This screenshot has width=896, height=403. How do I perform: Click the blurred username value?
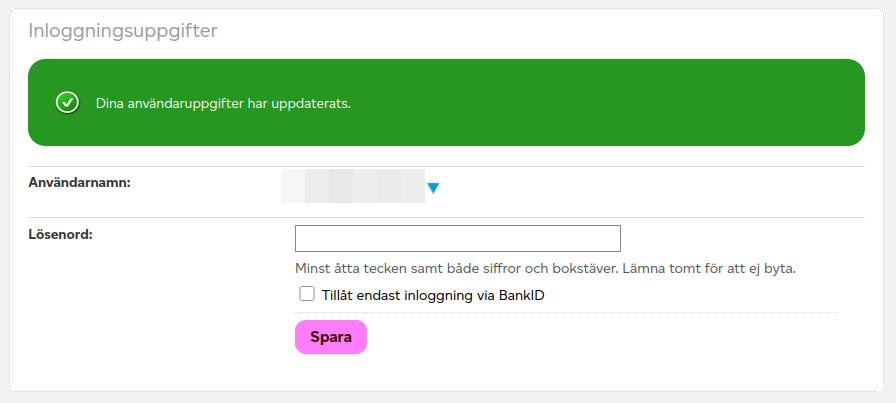coord(353,187)
